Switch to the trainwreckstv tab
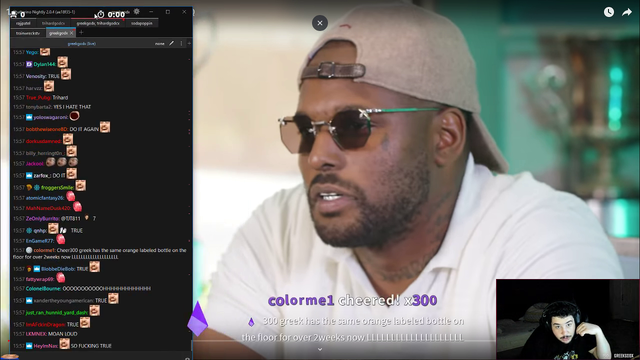This screenshot has height=360, width=640. tap(28, 33)
